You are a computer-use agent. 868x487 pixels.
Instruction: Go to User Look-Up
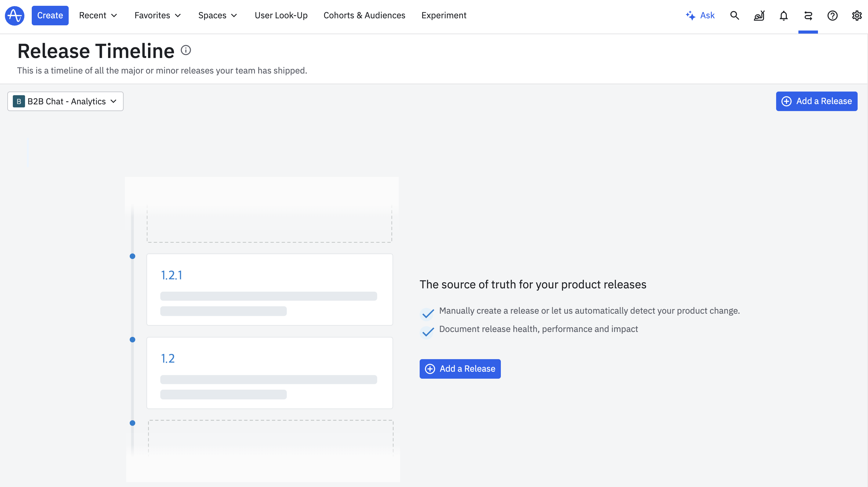(x=281, y=16)
